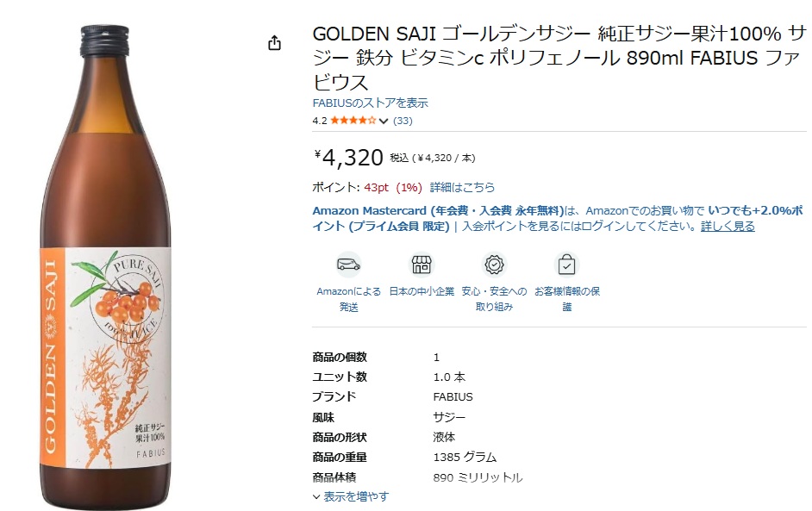The image size is (812, 511).
Task: Click the 安心・安全への取り組み label
Action: pyautogui.click(x=494, y=299)
